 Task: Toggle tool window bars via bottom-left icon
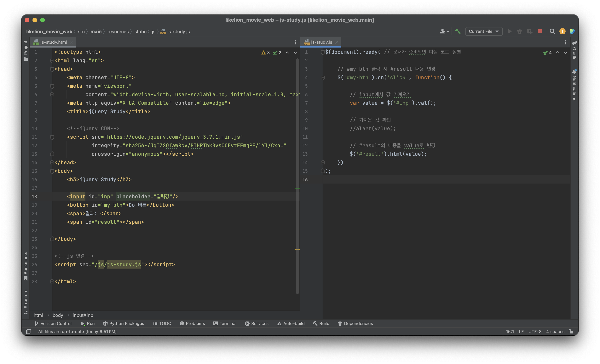(x=28, y=331)
